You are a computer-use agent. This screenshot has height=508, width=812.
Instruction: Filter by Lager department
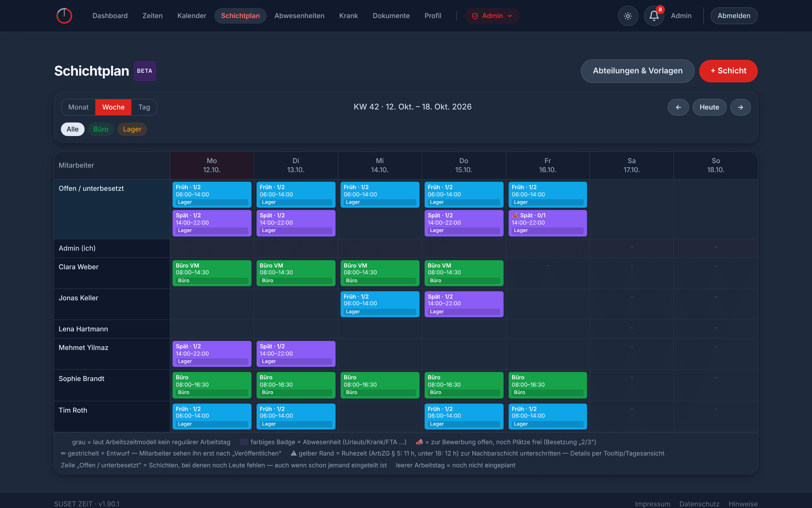click(132, 129)
